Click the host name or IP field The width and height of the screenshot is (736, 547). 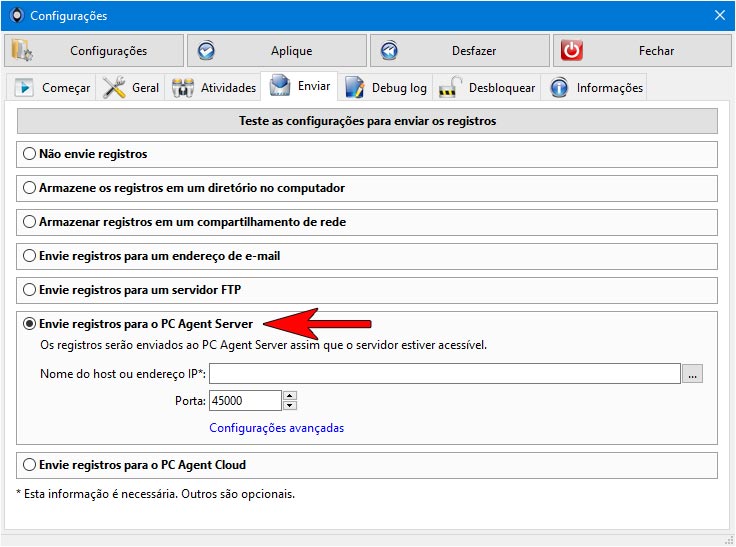pyautogui.click(x=445, y=374)
